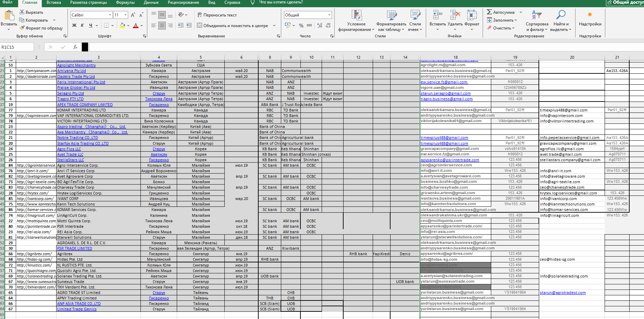Open the File (Файл) tab
The image size is (644, 319).
8,2
